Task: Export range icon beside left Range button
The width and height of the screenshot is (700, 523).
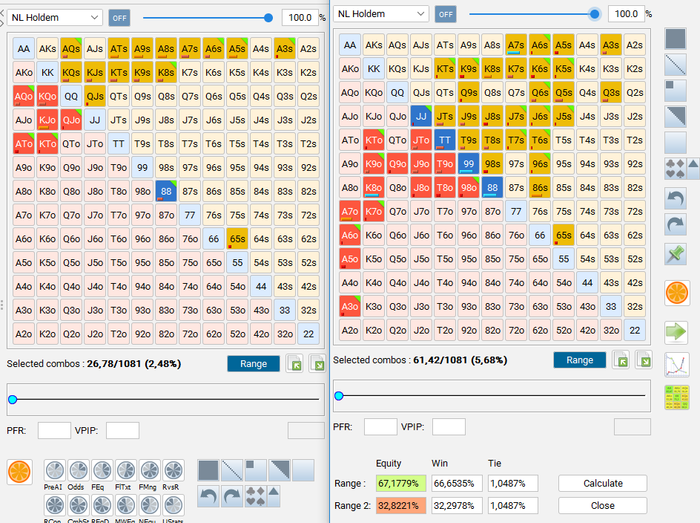Action: coord(317,364)
